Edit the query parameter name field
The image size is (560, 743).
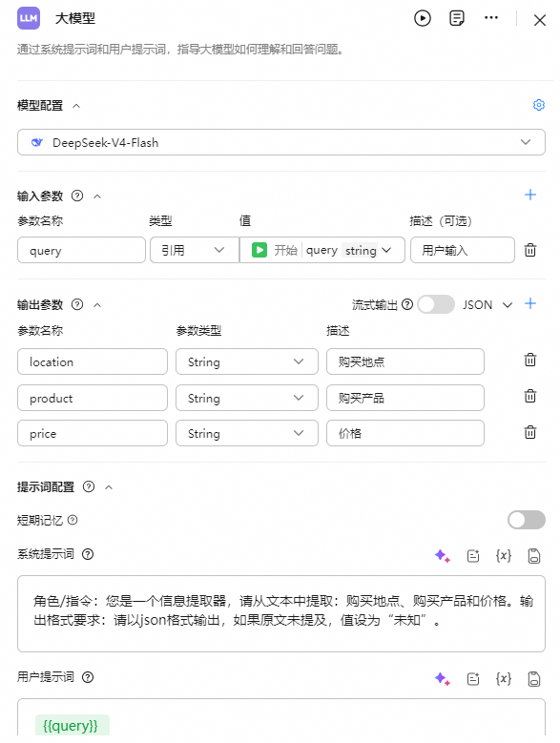coord(81,250)
